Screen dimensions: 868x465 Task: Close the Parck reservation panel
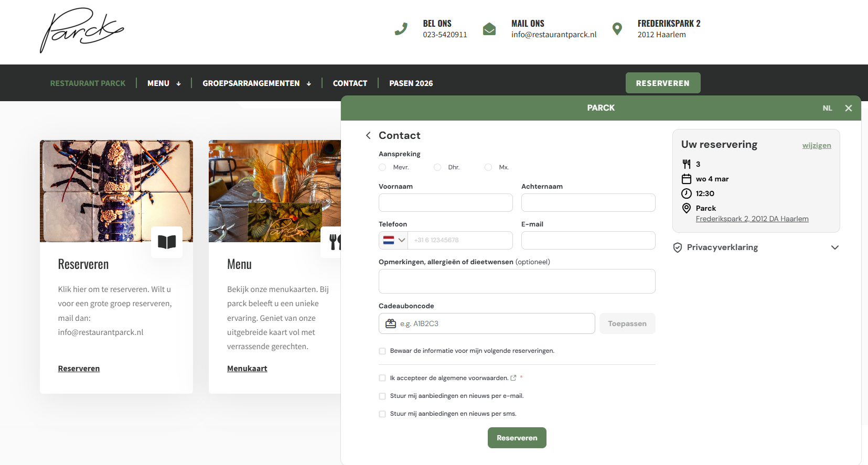(x=849, y=108)
